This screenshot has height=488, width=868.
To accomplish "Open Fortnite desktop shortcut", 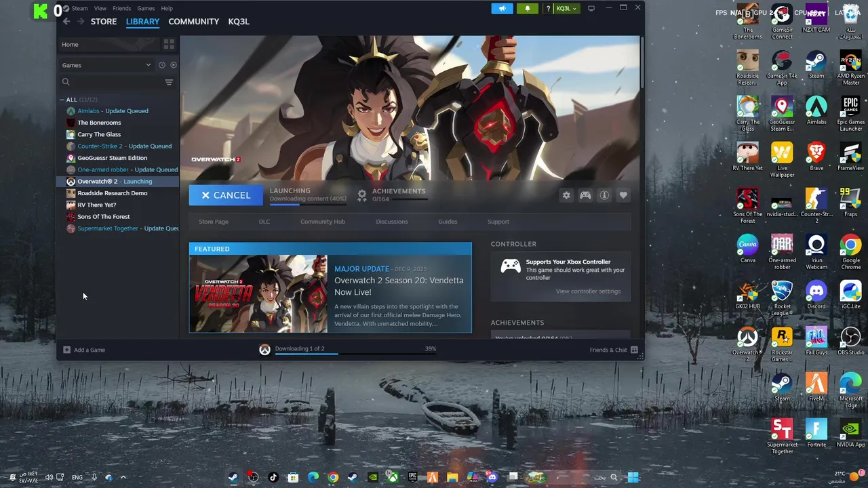I will (x=816, y=434).
